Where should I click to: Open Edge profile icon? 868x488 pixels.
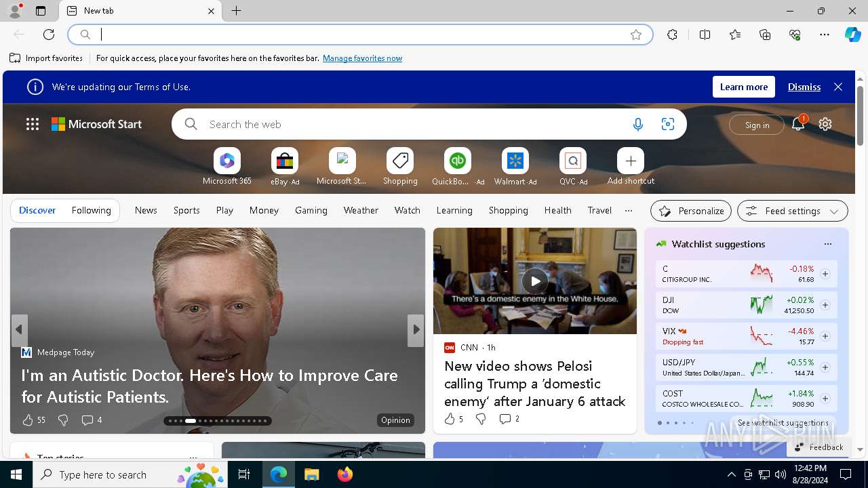pos(15,11)
